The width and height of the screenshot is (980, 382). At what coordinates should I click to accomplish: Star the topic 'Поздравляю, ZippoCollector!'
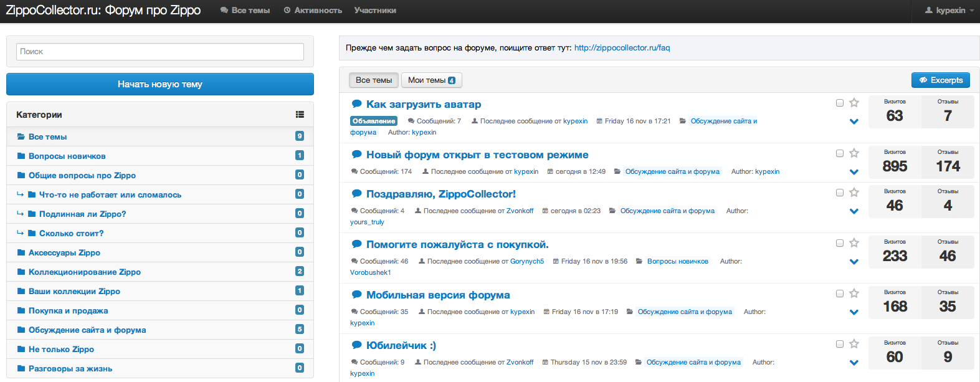tap(854, 193)
